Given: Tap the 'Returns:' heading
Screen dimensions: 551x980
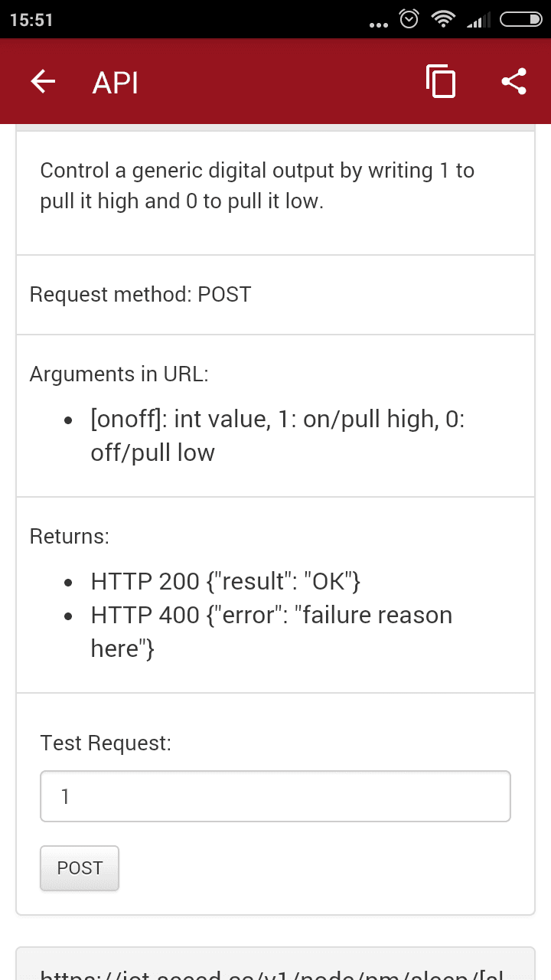Looking at the screenshot, I should (70, 537).
